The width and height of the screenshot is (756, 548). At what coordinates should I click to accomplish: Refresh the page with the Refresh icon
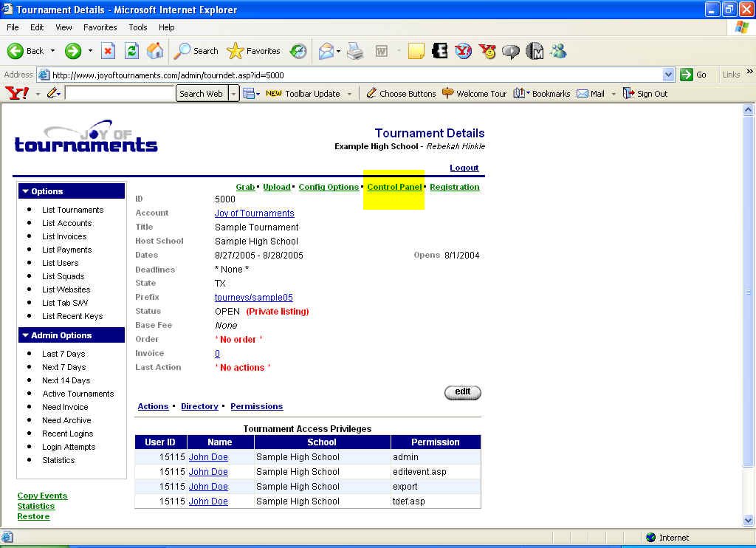click(x=131, y=51)
